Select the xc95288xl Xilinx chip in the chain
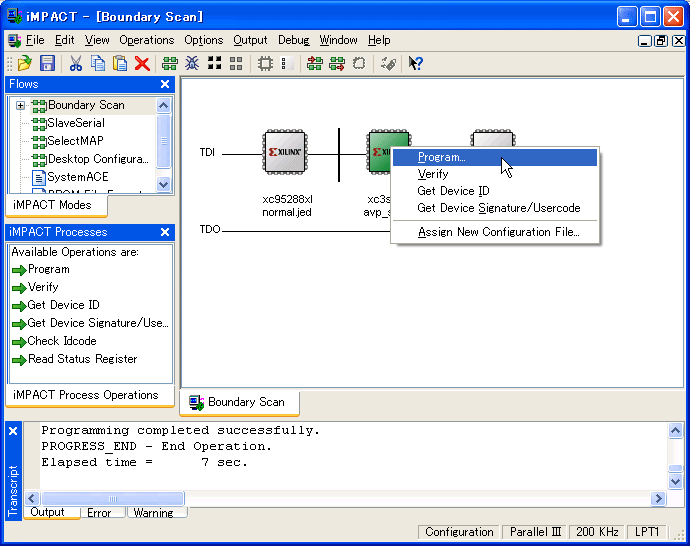 285,152
